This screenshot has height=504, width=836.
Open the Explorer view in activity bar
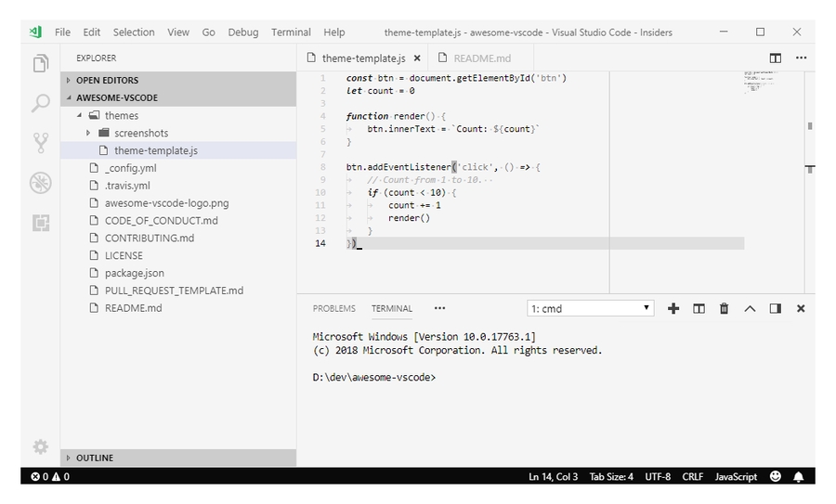point(40,64)
